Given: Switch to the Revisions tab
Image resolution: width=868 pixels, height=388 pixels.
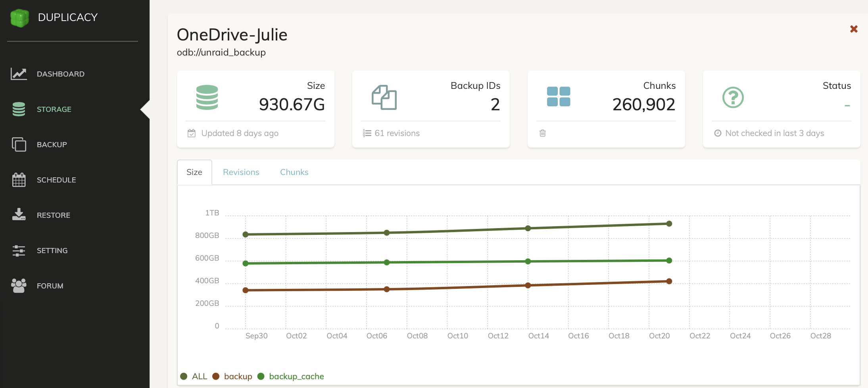Looking at the screenshot, I should tap(241, 172).
